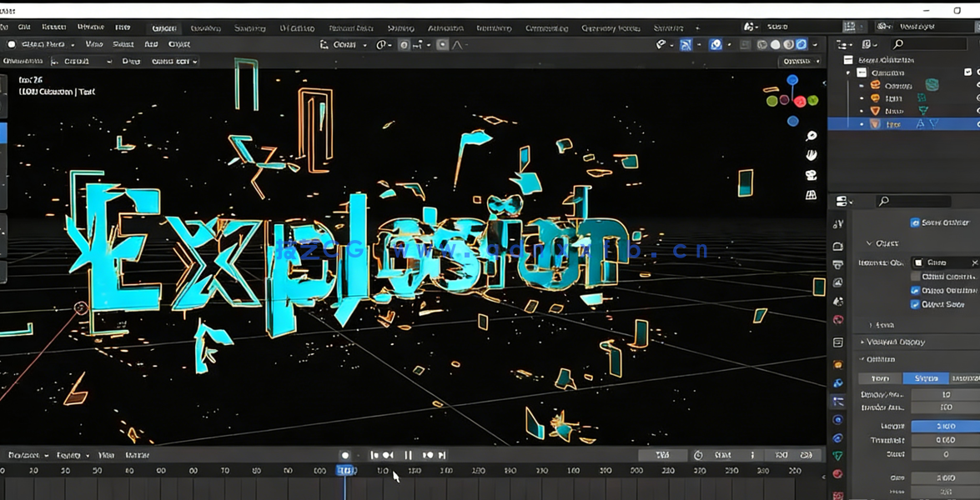This screenshot has height=500, width=980.
Task: Switch to the Shading workspace tab
Action: [x=400, y=27]
